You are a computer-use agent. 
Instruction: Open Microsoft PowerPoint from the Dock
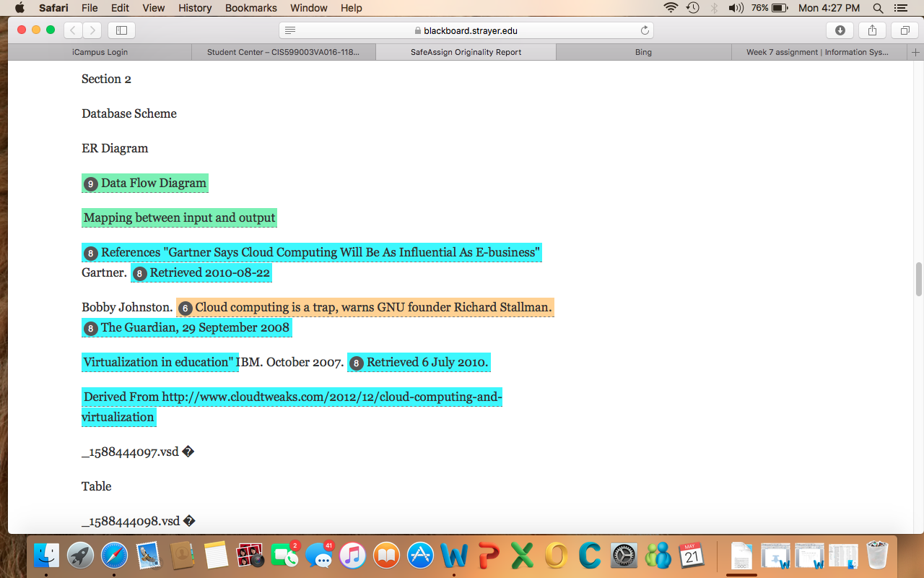[x=489, y=555]
